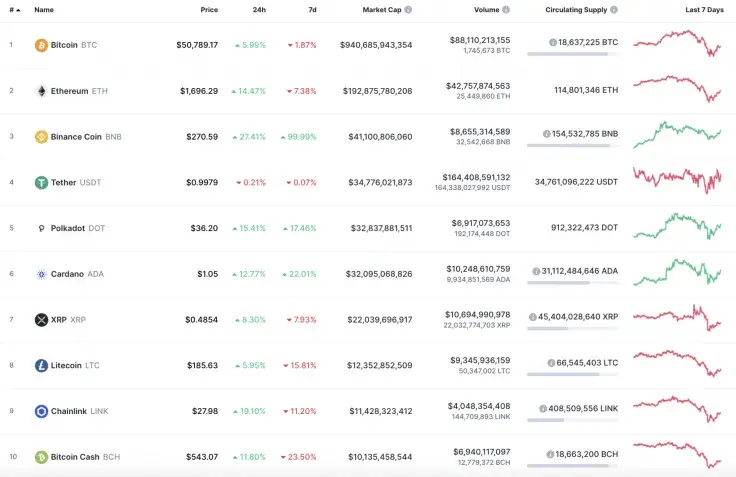The width and height of the screenshot is (736, 477).
Task: Click the green Tether logo icon
Action: (41, 183)
